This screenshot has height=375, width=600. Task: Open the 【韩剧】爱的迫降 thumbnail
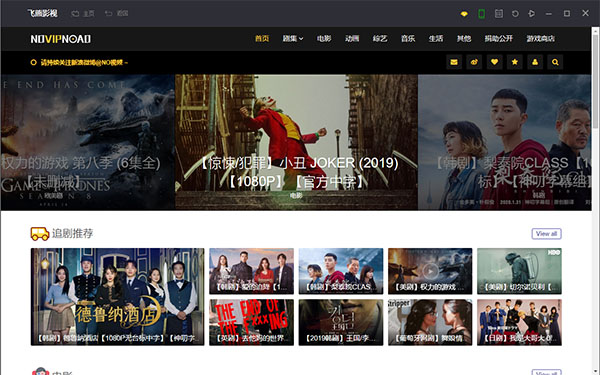(251, 271)
